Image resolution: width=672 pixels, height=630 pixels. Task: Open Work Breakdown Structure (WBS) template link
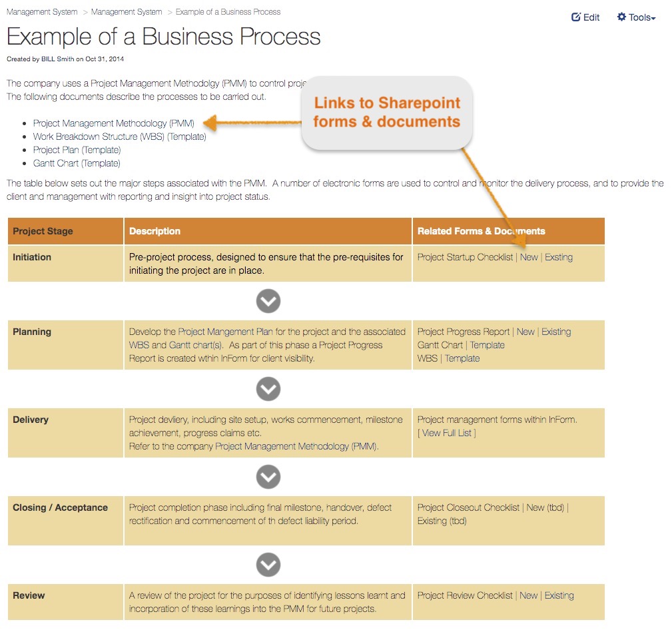click(120, 137)
